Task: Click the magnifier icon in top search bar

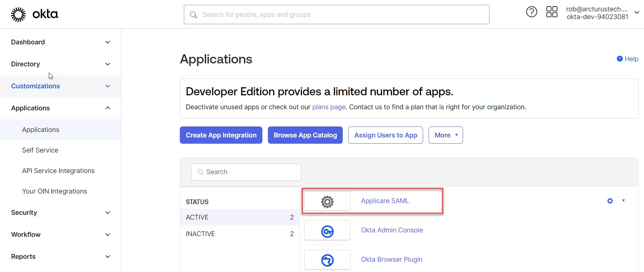Action: 193,15
